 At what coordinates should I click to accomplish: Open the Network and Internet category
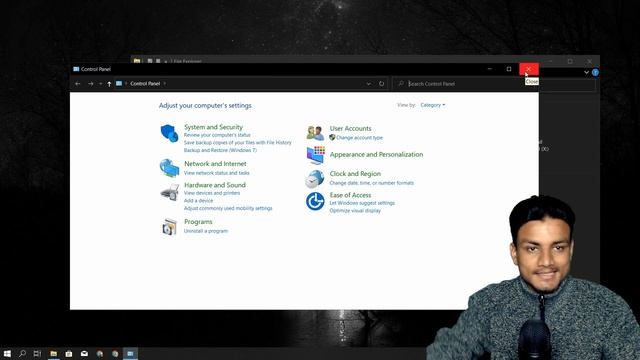click(215, 164)
